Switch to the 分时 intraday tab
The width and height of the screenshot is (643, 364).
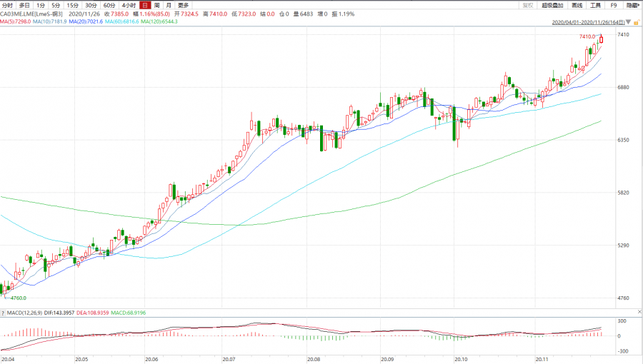click(8, 5)
